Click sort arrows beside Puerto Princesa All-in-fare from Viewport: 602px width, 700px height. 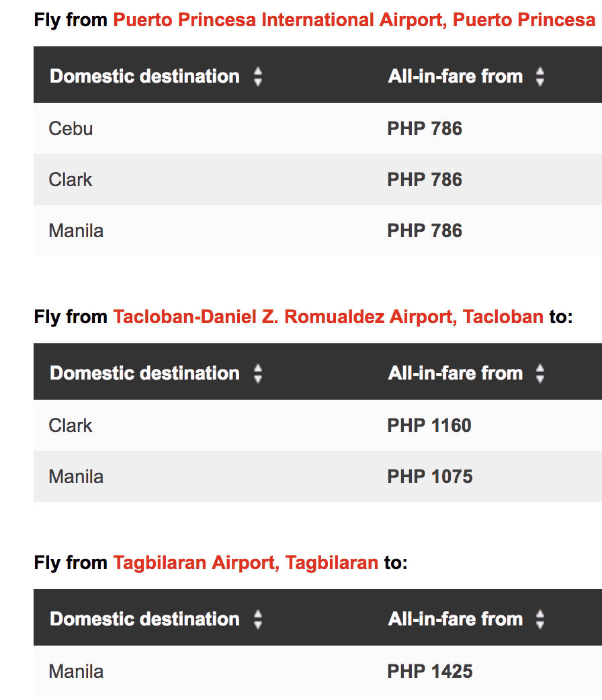coord(540,77)
